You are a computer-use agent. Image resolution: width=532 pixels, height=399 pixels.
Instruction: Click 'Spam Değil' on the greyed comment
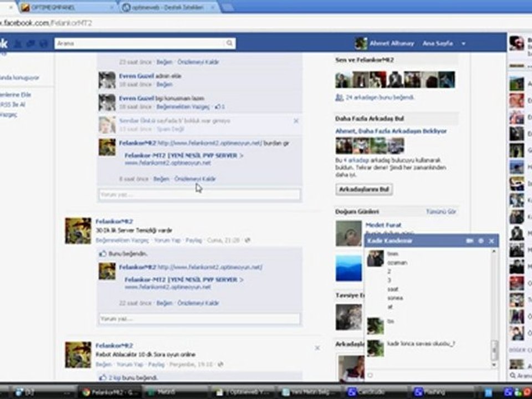(x=170, y=129)
